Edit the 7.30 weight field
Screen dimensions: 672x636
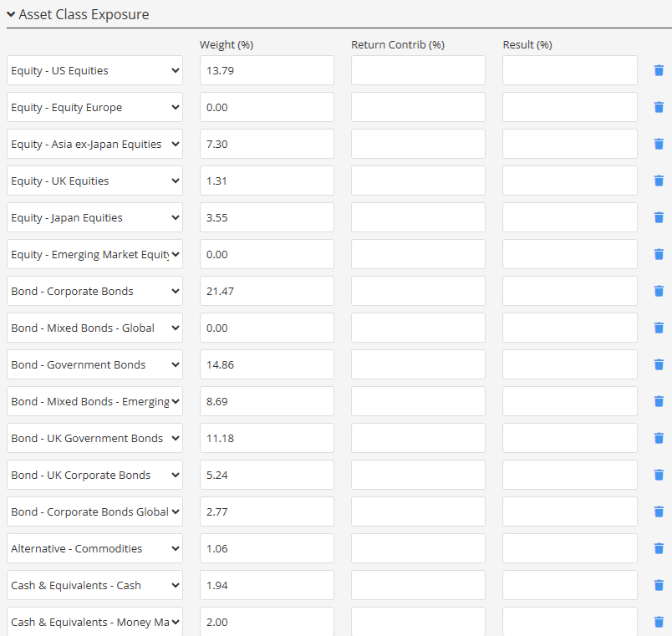(x=267, y=144)
